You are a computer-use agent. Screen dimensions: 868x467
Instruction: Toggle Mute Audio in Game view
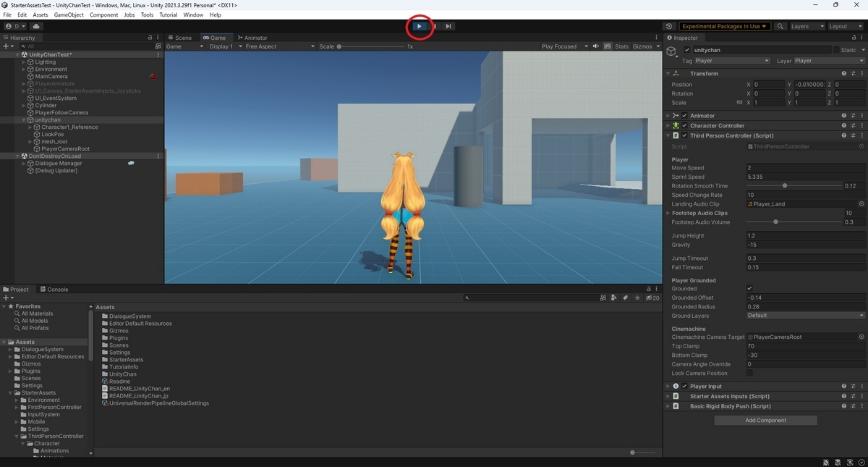pyautogui.click(x=595, y=46)
